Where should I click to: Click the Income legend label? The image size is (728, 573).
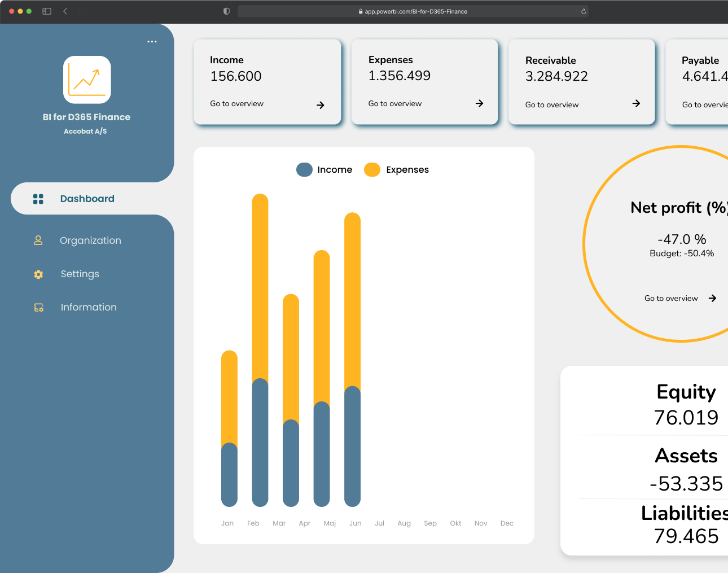pyautogui.click(x=335, y=169)
